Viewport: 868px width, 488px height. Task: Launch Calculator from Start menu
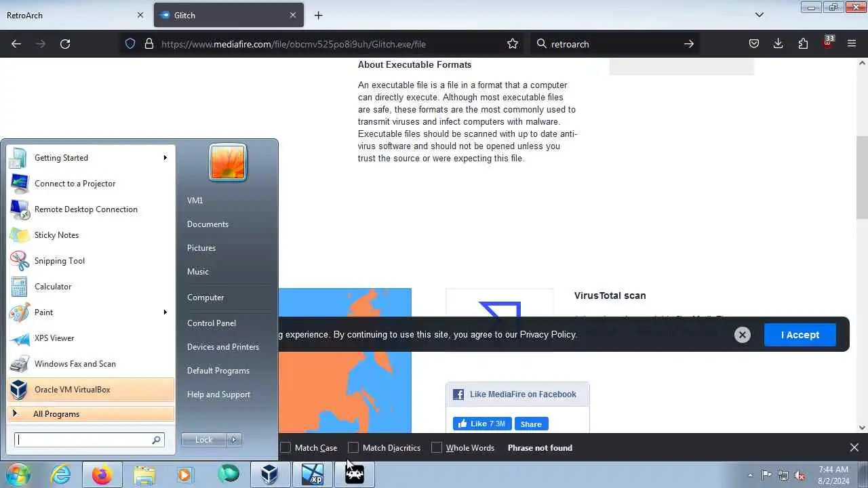click(90, 287)
